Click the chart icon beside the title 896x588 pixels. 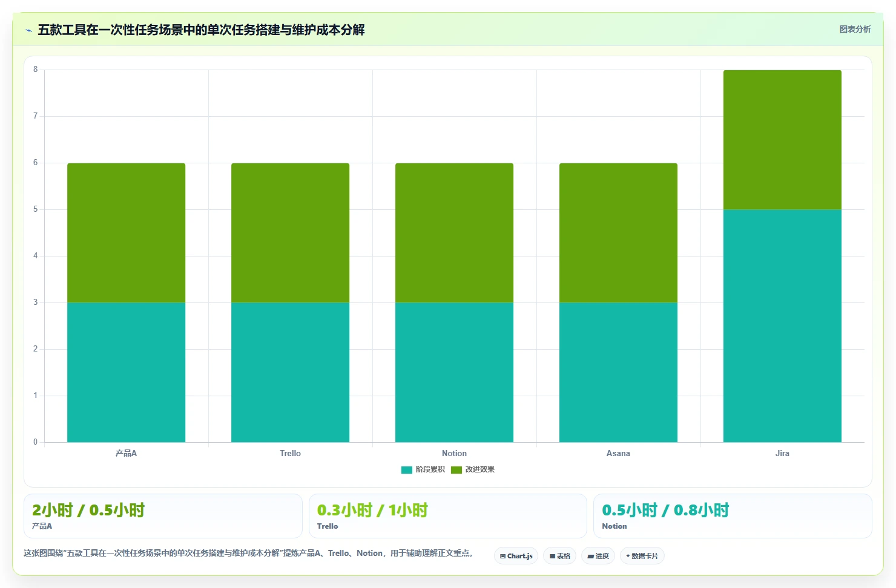(28, 30)
